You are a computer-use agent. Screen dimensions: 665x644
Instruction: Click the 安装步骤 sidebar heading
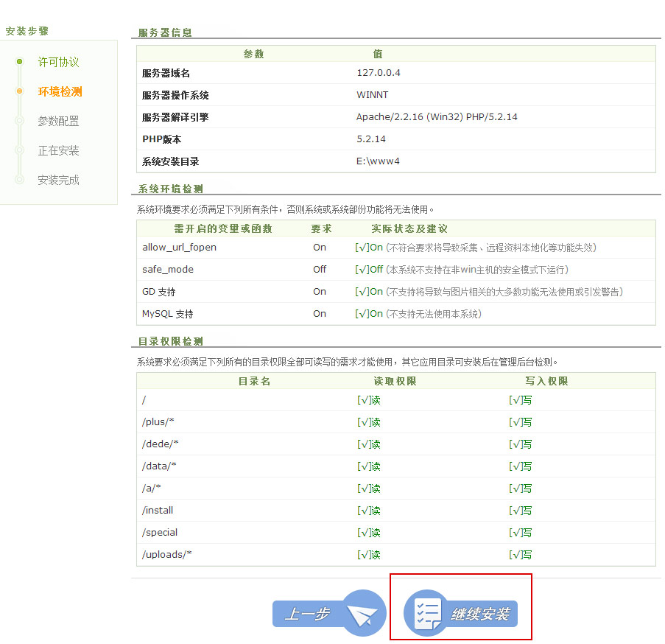27,31
